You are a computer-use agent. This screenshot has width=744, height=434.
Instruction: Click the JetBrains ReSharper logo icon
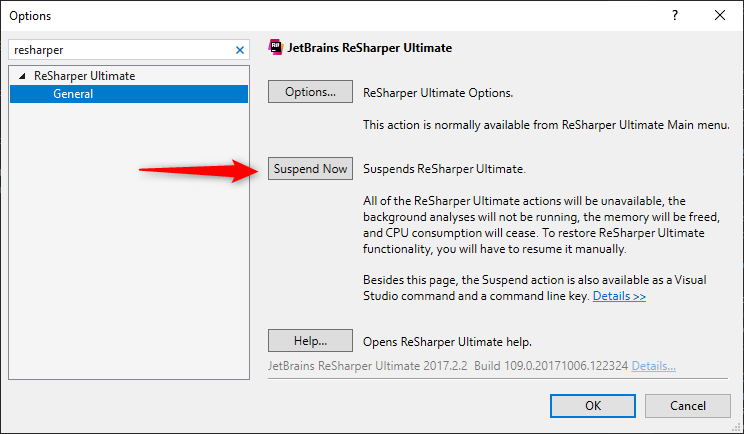[275, 47]
